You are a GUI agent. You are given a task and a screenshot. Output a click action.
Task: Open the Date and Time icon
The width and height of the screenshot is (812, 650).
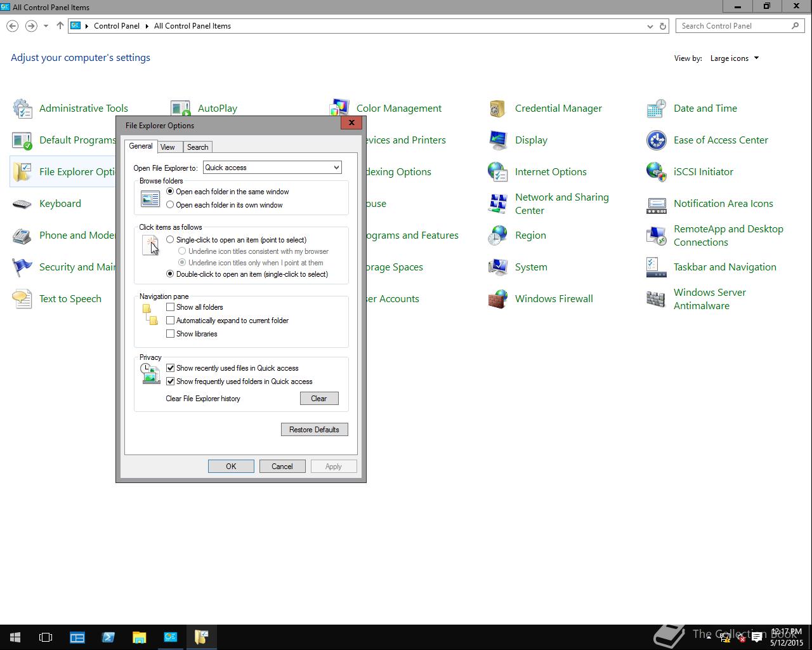click(657, 109)
